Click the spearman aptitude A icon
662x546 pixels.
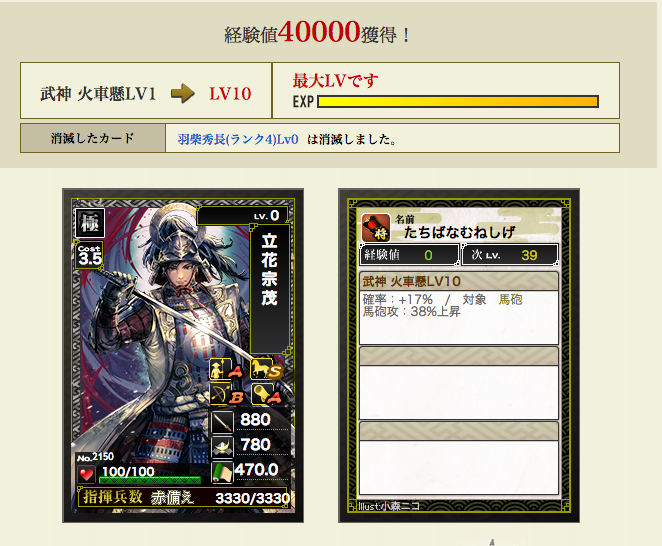(226, 370)
